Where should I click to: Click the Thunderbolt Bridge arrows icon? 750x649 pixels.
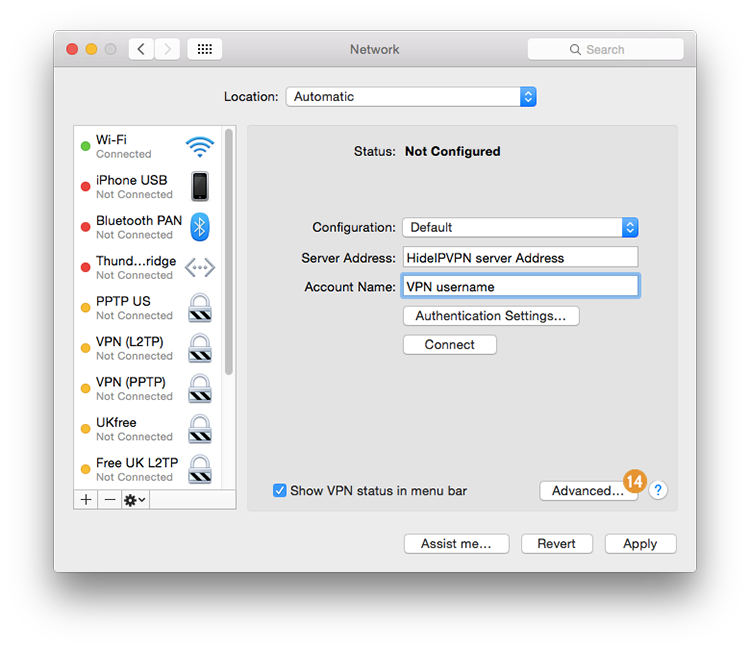pyautogui.click(x=200, y=267)
